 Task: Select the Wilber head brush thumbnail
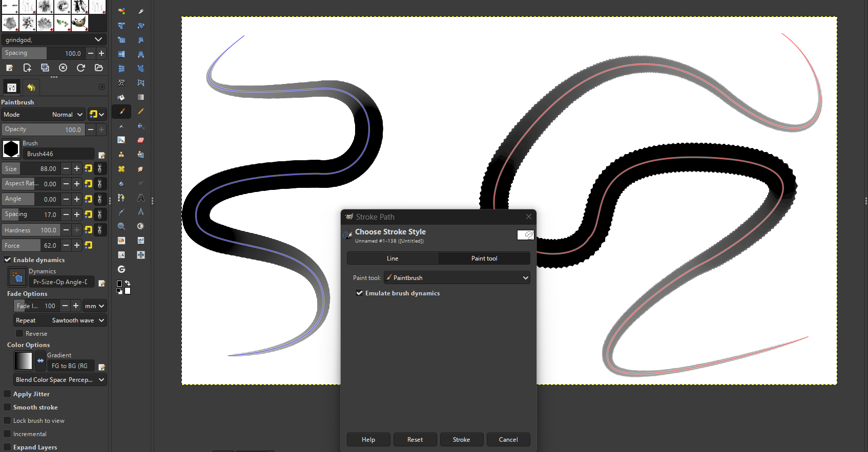(x=79, y=23)
